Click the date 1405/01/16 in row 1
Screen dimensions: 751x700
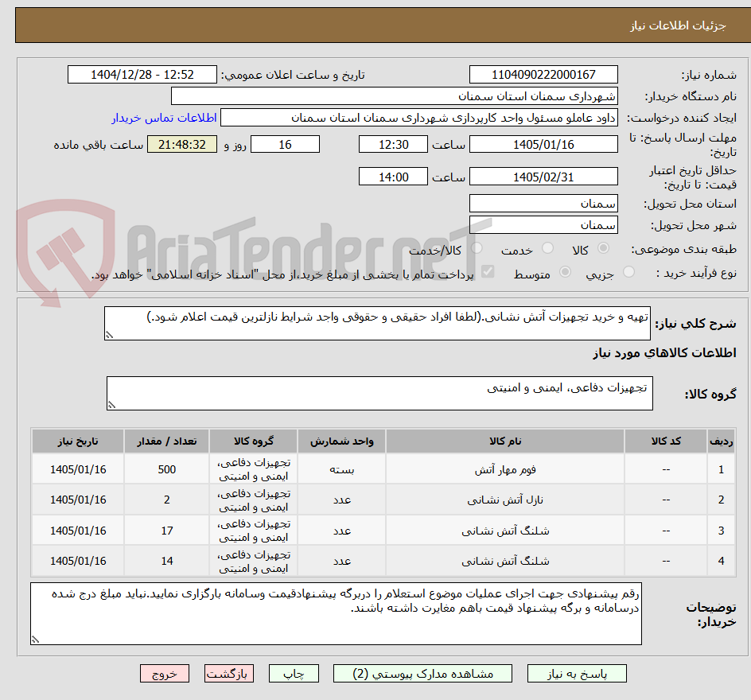click(78, 469)
